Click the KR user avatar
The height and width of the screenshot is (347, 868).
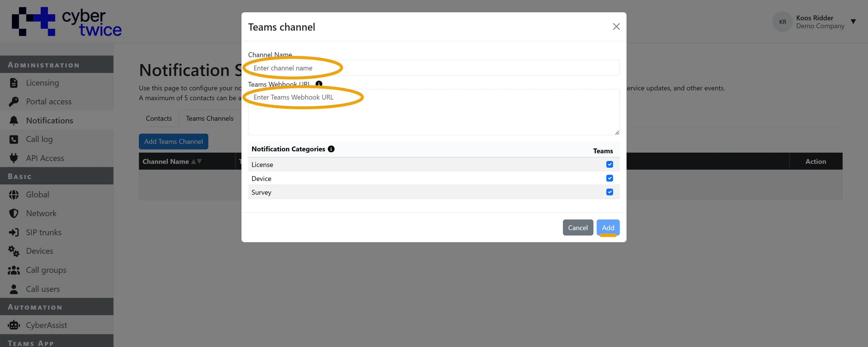(x=782, y=22)
